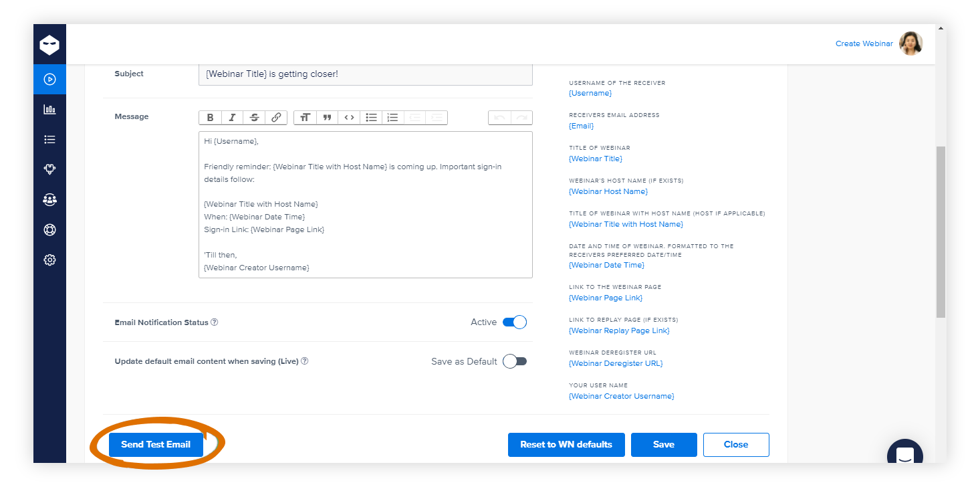Click 'Sign-in Link: {Webinar Page Link}' message line
This screenshot has height=487, width=980.
tap(264, 229)
